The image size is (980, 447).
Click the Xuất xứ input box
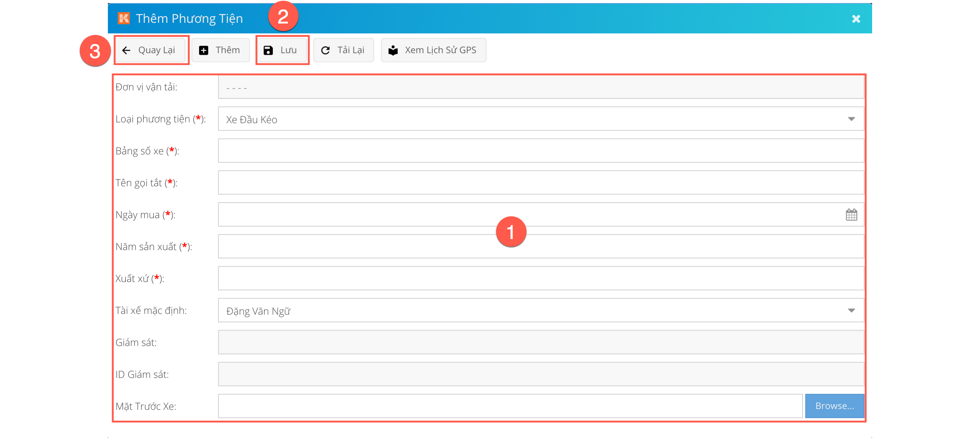540,279
